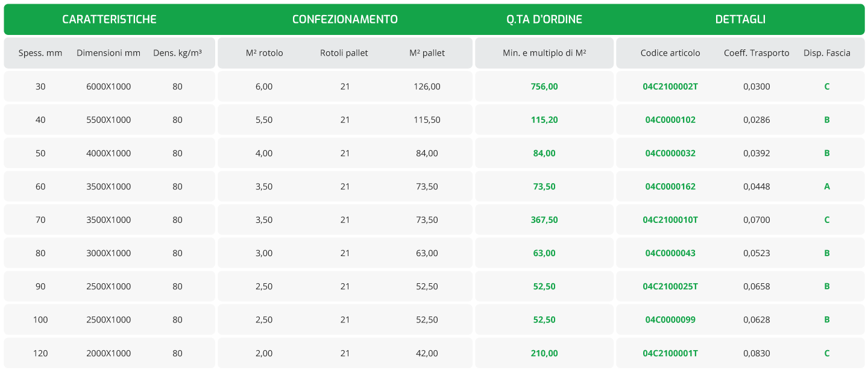Click the Disp. Fascia column header
Screen dimensions: 868x373
click(x=827, y=53)
